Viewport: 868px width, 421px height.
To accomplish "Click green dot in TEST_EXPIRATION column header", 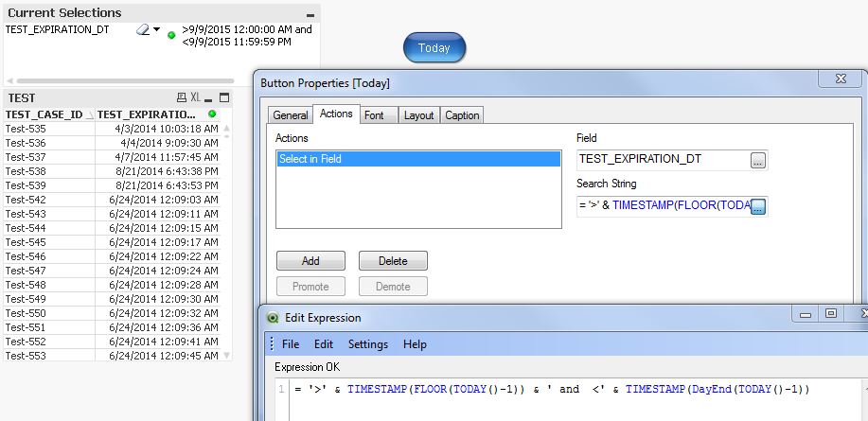I will click(212, 114).
